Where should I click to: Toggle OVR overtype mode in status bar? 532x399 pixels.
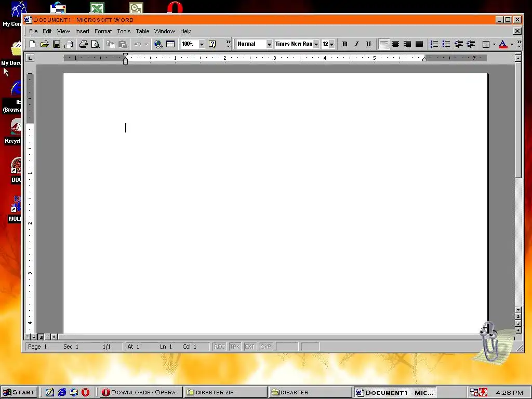pyautogui.click(x=265, y=347)
